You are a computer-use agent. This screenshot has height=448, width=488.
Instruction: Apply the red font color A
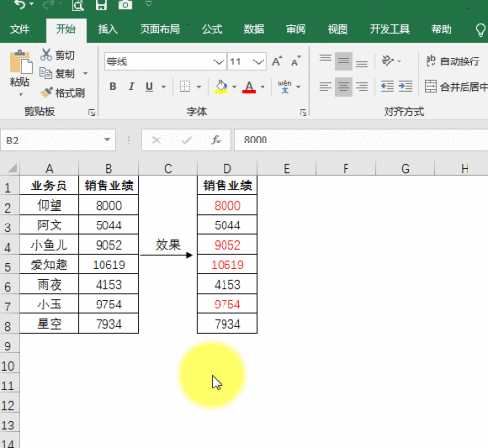[x=249, y=87]
